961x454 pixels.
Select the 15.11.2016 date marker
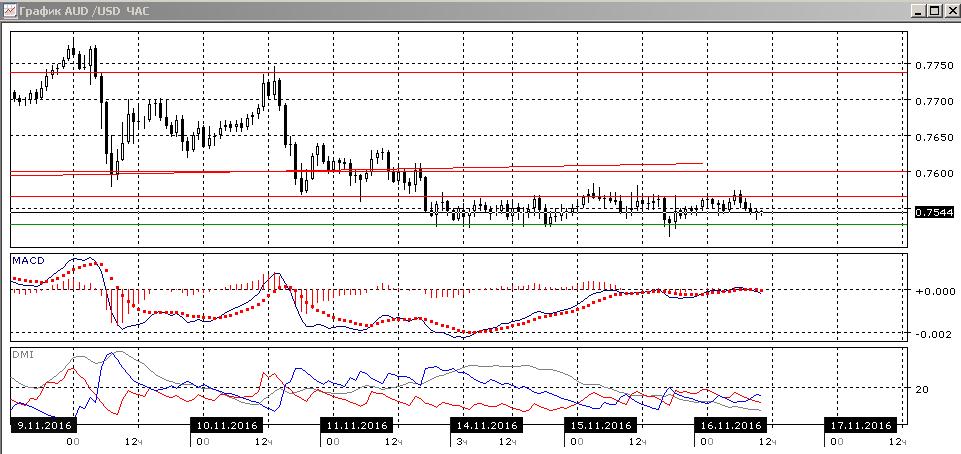click(x=601, y=425)
